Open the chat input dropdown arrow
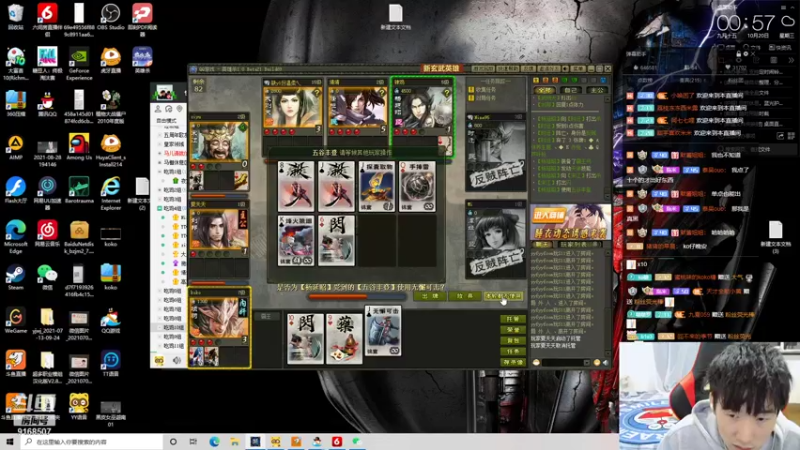This screenshot has height=450, width=800. (586, 362)
